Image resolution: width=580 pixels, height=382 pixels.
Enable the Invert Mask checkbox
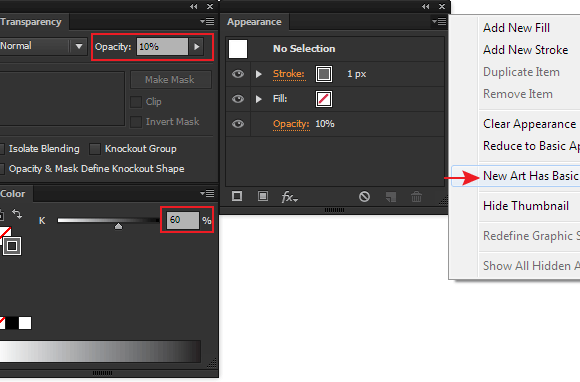coord(136,122)
